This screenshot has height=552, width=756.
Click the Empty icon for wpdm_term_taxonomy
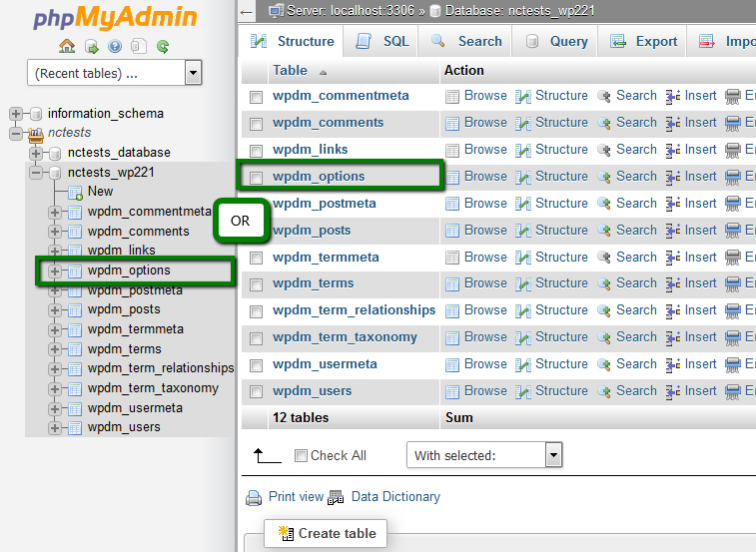coord(733,338)
